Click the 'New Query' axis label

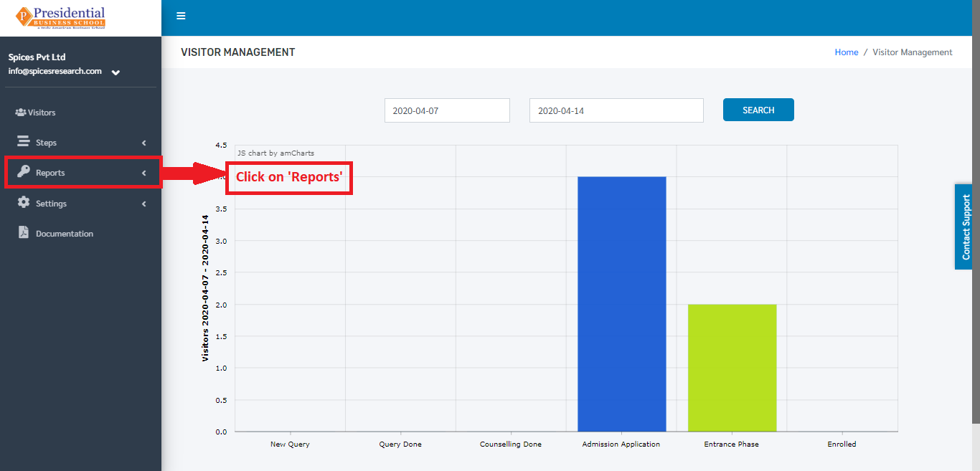(x=290, y=444)
